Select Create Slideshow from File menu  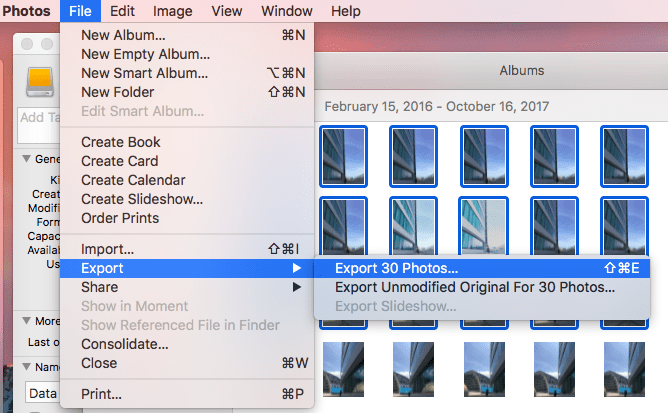pos(142,199)
